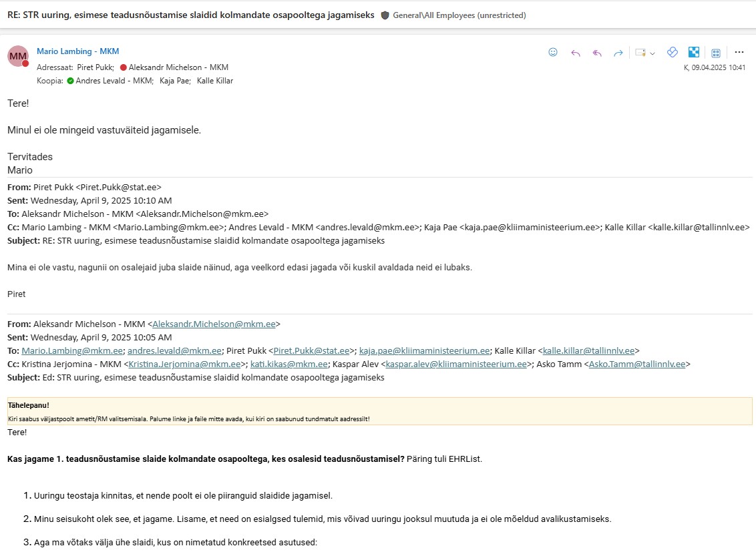Open blue network add-in icon
The image size is (756, 554).
(694, 52)
